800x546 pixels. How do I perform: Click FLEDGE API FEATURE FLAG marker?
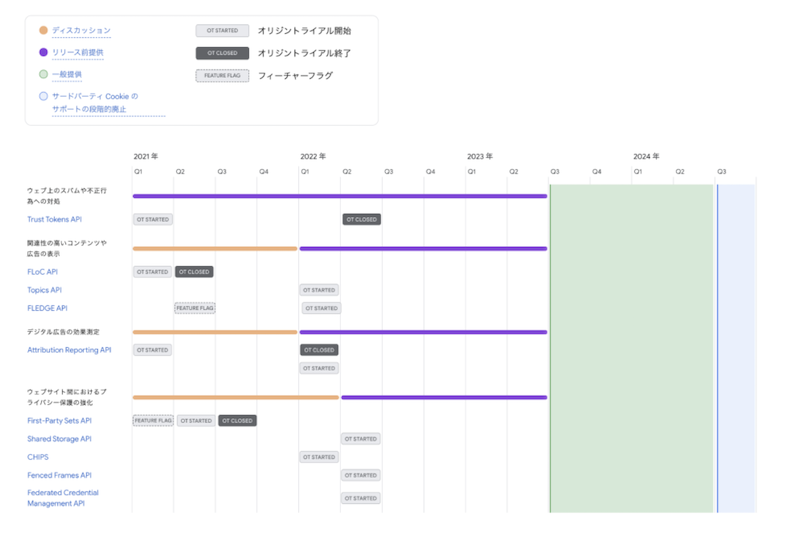click(x=195, y=308)
